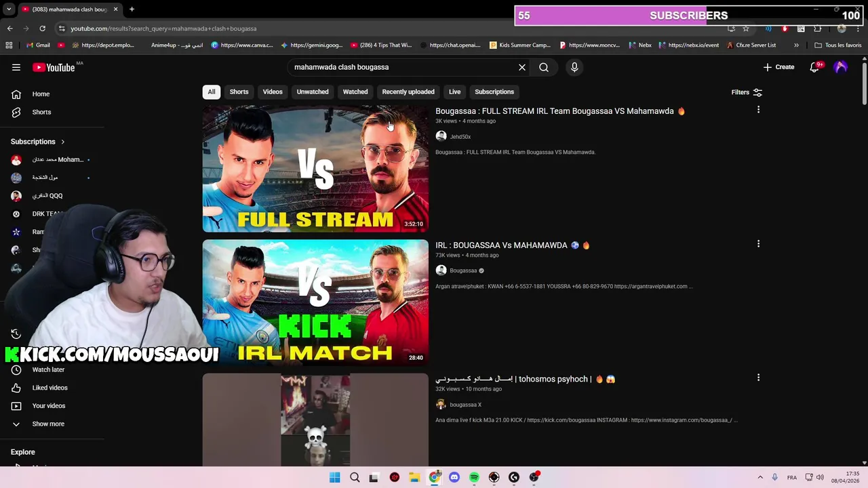This screenshot has width=868, height=488.
Task: Open the Windows Start menu
Action: click(334, 477)
